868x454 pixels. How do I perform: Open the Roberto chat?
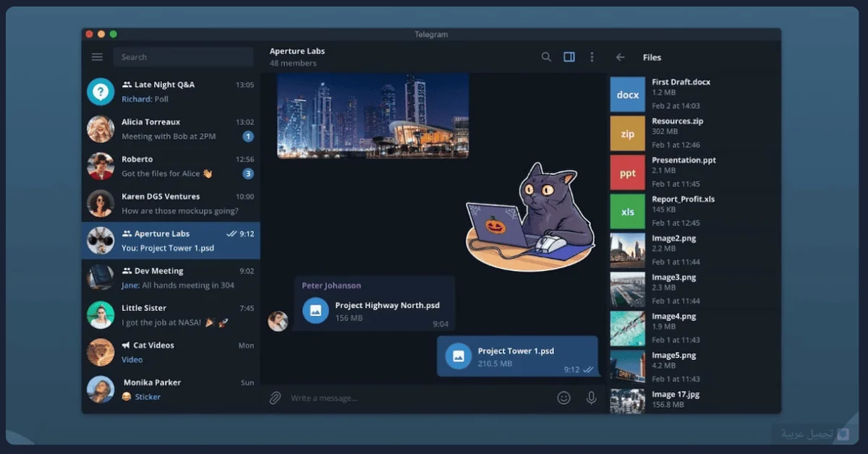tap(171, 166)
